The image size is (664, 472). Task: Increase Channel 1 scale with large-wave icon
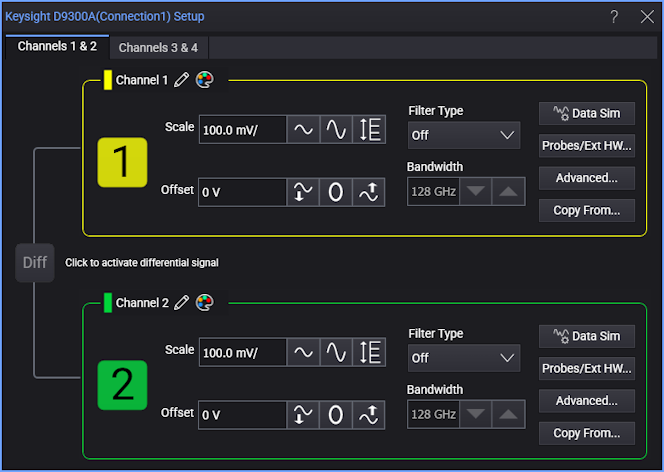(x=336, y=130)
